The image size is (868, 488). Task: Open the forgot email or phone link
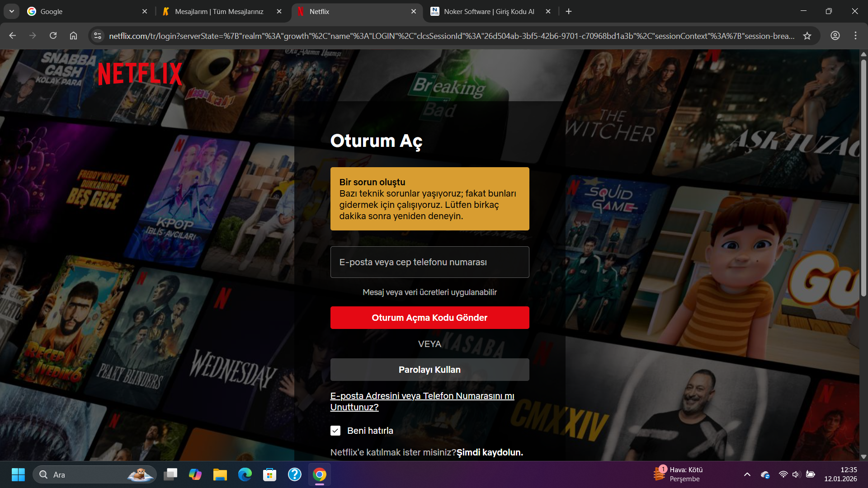pyautogui.click(x=422, y=401)
